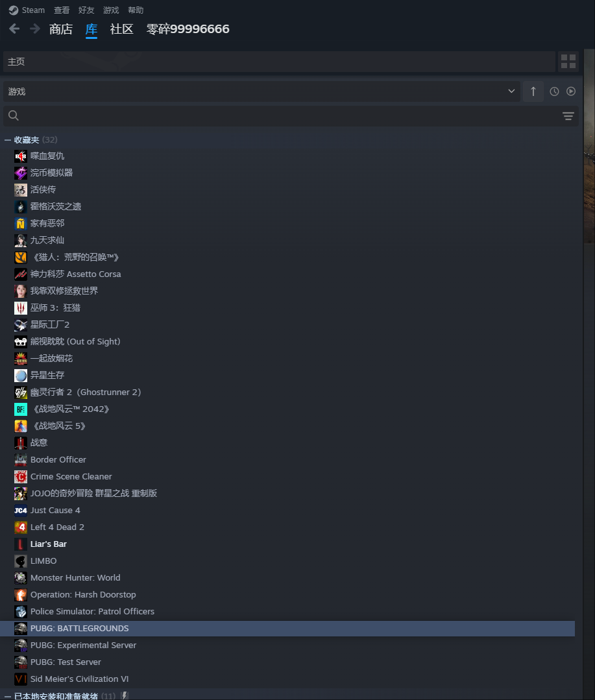
Task: Open the 查看 menu
Action: (62, 10)
